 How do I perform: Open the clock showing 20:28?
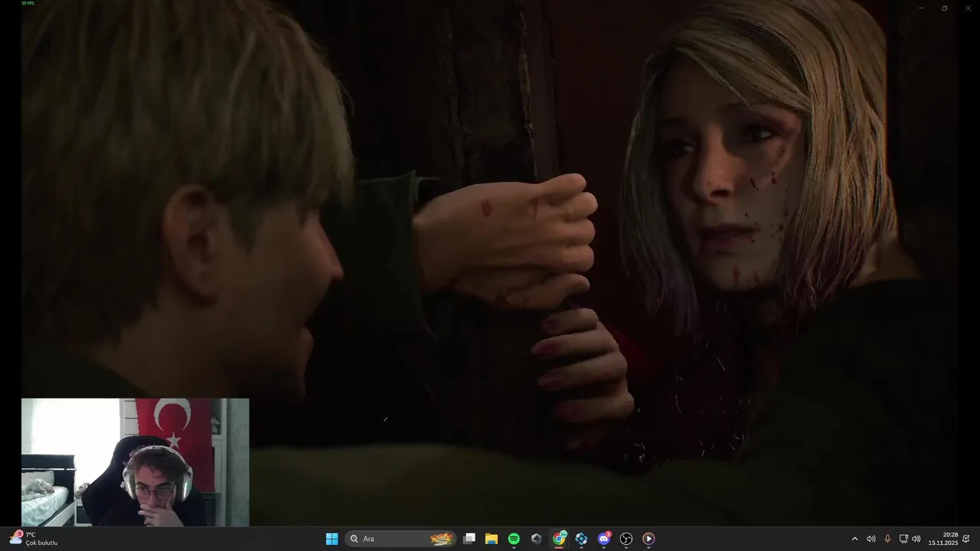point(943,539)
